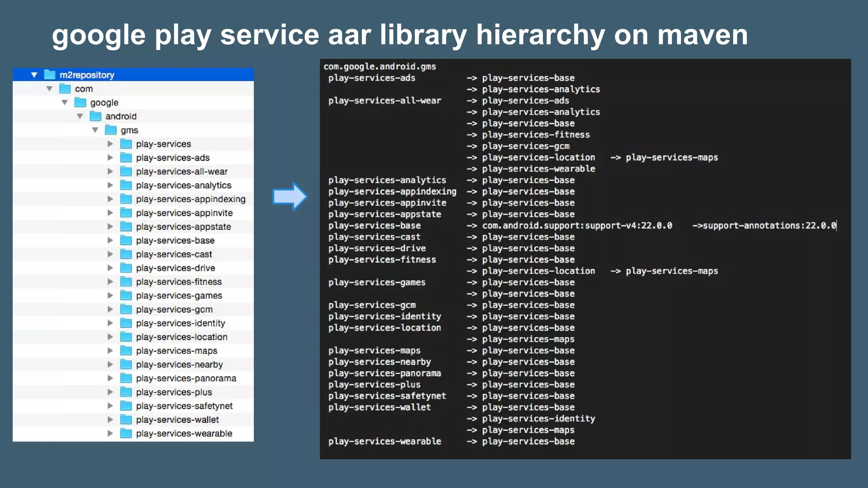
Task: Select play-services-appindexing label in folder tree
Action: [191, 199]
